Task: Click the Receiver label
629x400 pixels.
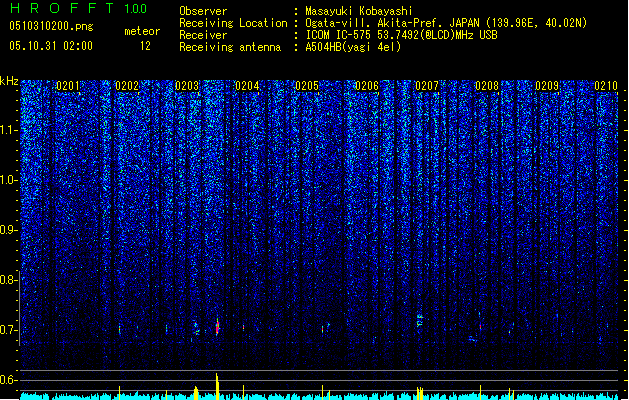Action: [203, 35]
